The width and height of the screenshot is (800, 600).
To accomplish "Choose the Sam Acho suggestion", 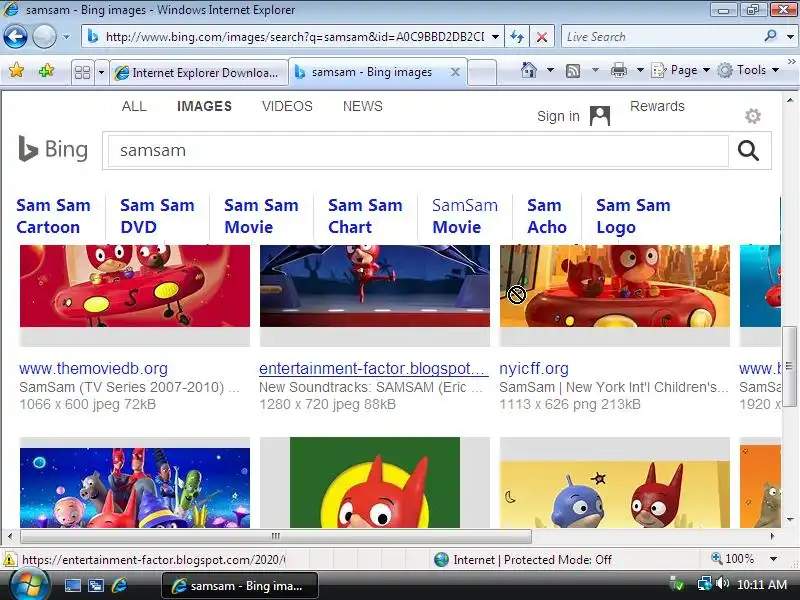I will [x=546, y=216].
